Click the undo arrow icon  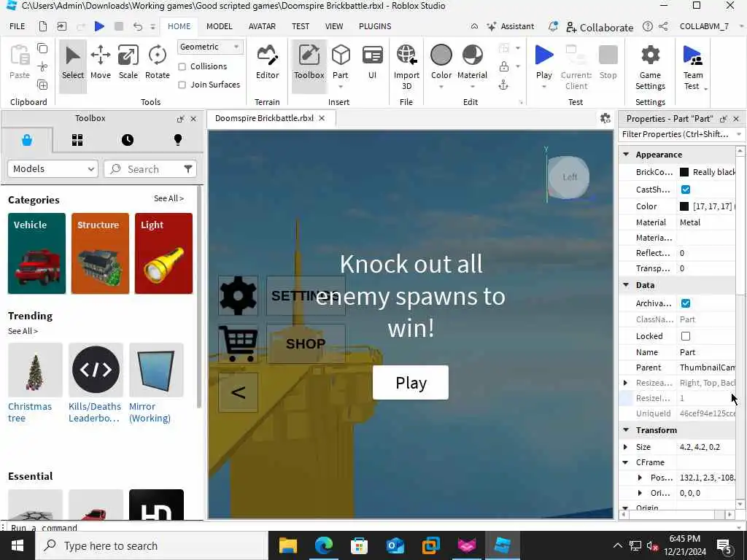click(x=138, y=26)
